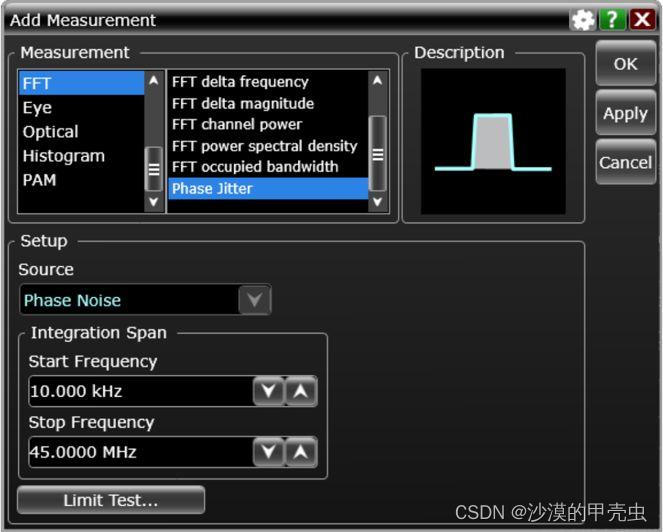Screen dimensions: 663x532
Task: Close the Add Measurement dialog
Action: [x=642, y=19]
